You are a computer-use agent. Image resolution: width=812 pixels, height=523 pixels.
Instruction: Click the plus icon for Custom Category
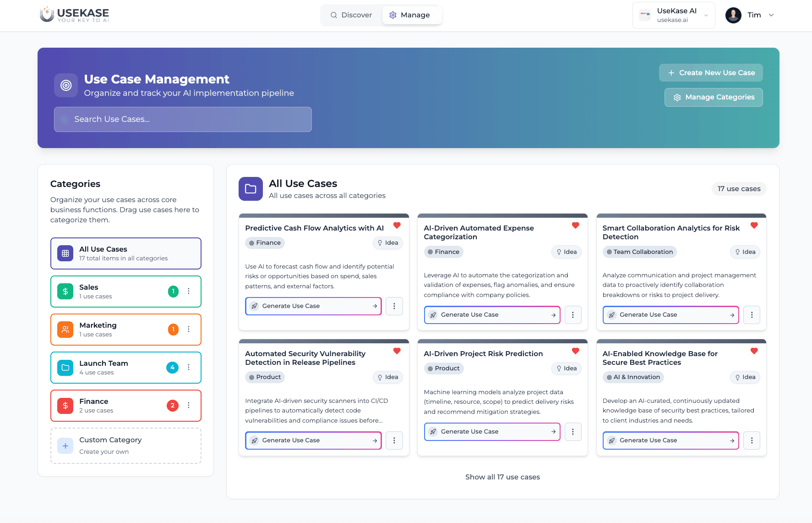(x=65, y=446)
